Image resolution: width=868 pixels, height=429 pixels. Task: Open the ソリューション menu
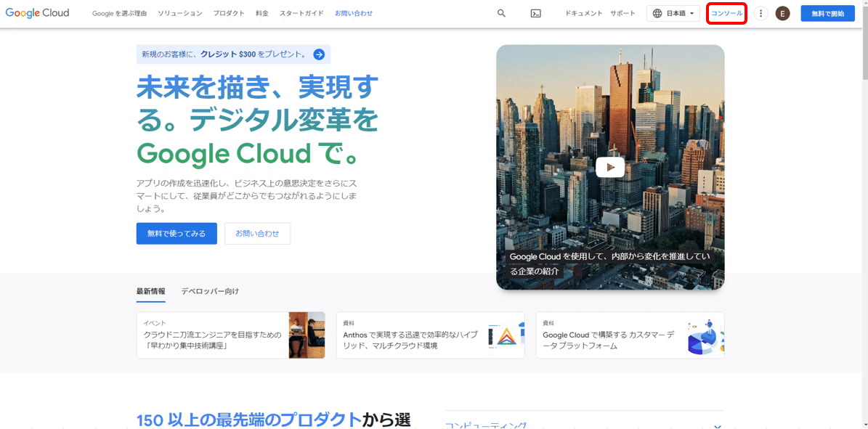click(x=180, y=13)
